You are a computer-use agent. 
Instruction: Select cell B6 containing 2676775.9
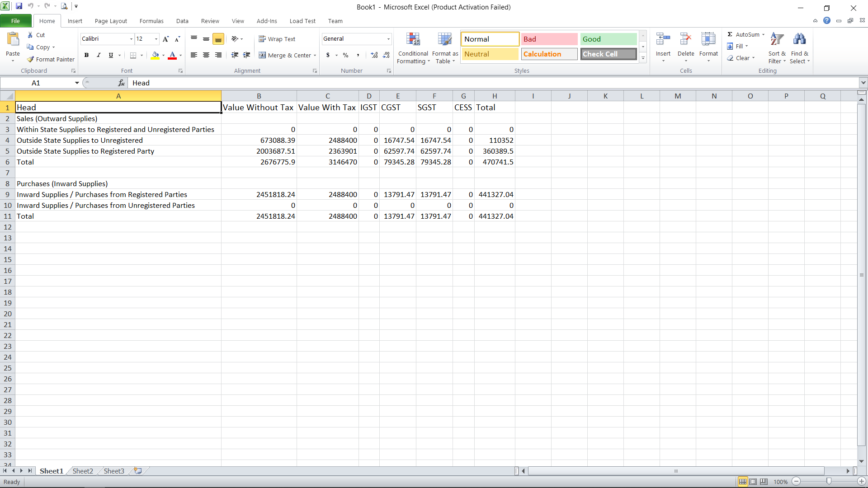(259, 162)
